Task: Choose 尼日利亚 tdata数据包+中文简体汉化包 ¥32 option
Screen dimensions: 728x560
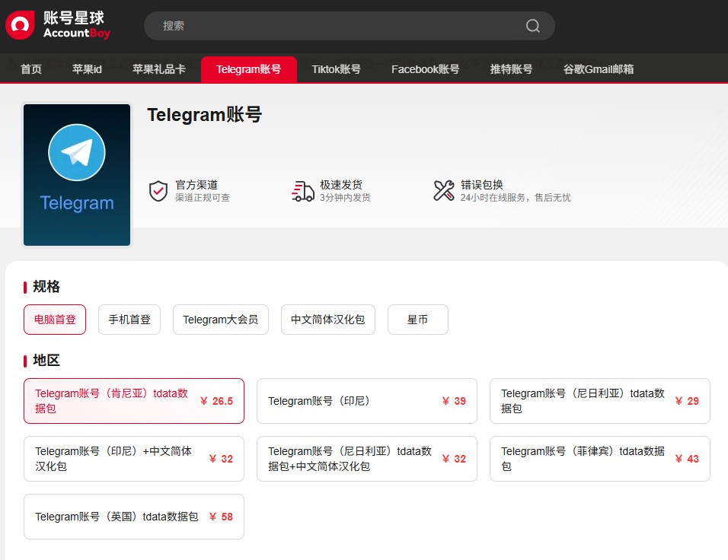Action: point(367,459)
